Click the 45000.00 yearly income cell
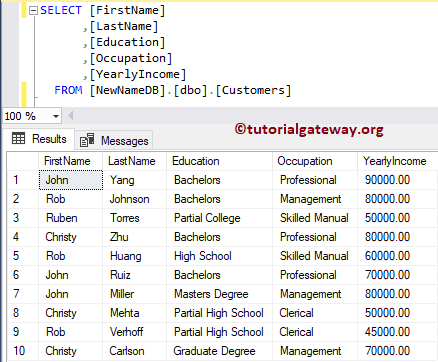Screen dimensions: 438x362 point(398,332)
